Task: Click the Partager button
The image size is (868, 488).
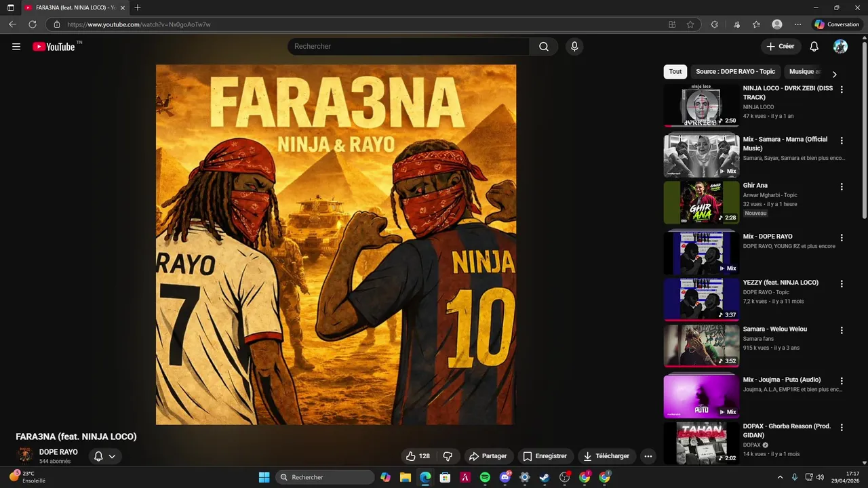Action: (488, 456)
